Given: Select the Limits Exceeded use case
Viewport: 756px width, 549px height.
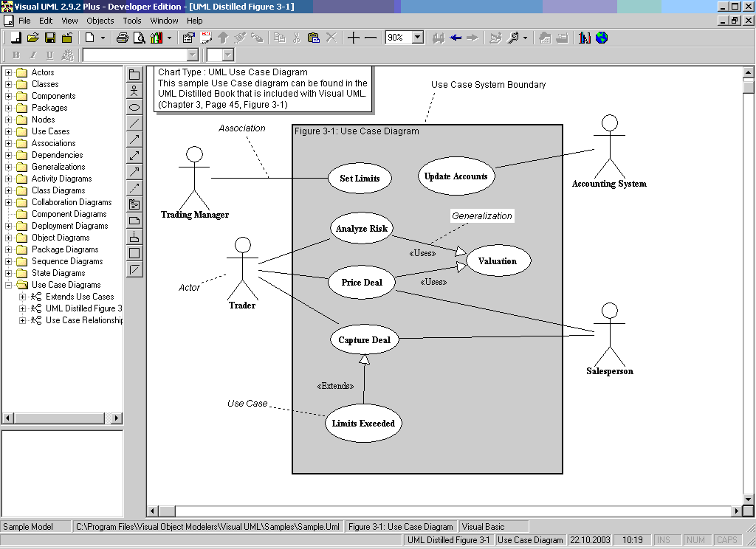Looking at the screenshot, I should tap(363, 424).
